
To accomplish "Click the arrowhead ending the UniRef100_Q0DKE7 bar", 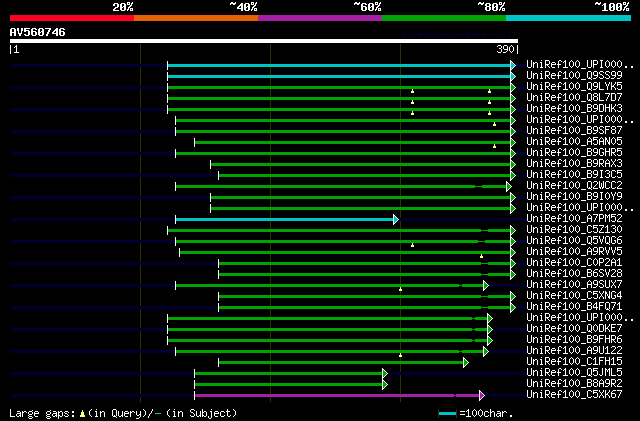I will click(x=490, y=330).
